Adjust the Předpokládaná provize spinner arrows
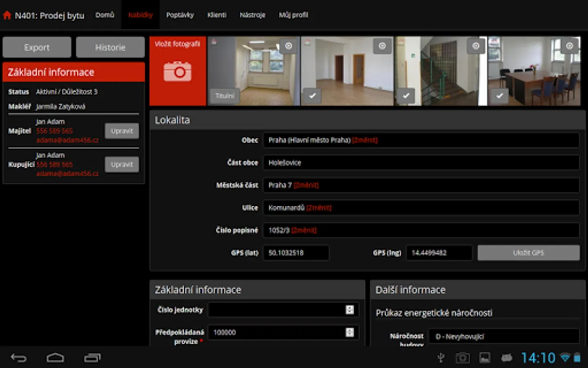The width and height of the screenshot is (588, 368). [350, 332]
